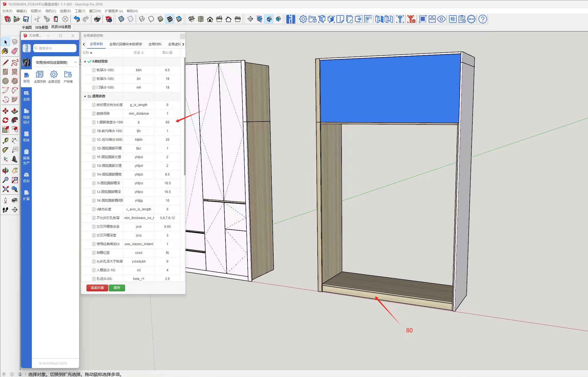588x377 pixels.
Task: Collapse the 通用参数 group
Action: (85, 96)
